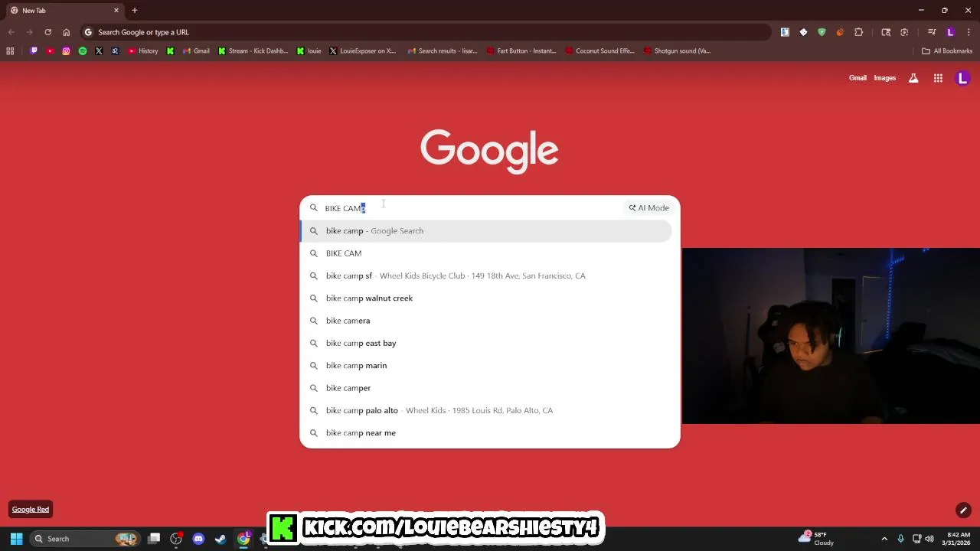Click Images link at top right
The height and width of the screenshot is (551, 980).
(x=884, y=78)
